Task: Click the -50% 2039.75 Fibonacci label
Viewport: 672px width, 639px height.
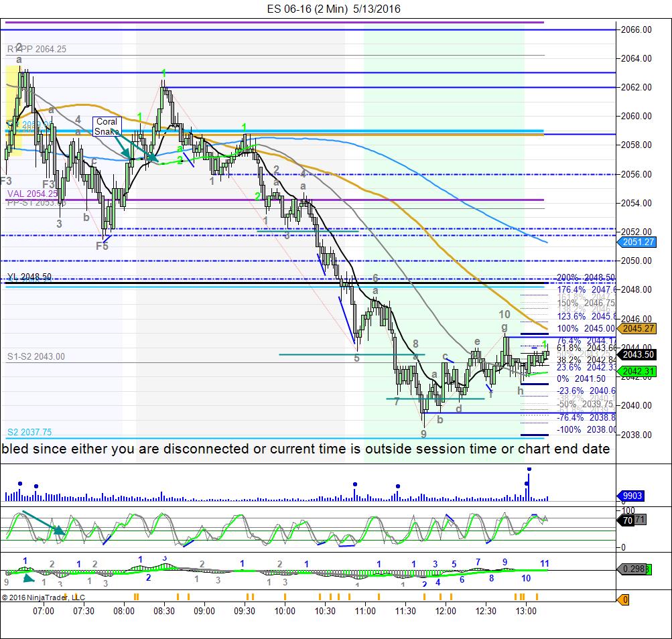Action: 585,404
